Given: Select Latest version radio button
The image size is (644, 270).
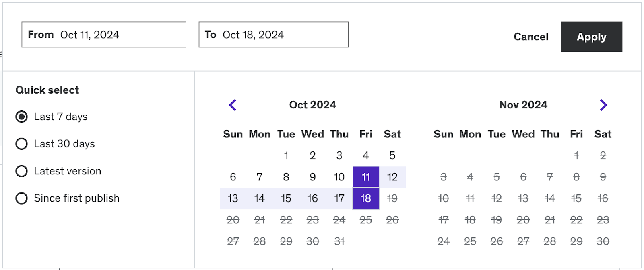Looking at the screenshot, I should click(x=22, y=171).
